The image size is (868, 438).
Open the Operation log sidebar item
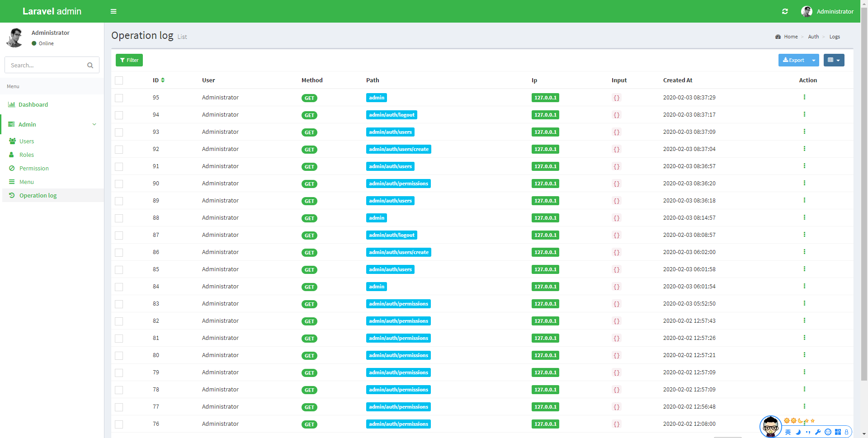click(x=52, y=195)
